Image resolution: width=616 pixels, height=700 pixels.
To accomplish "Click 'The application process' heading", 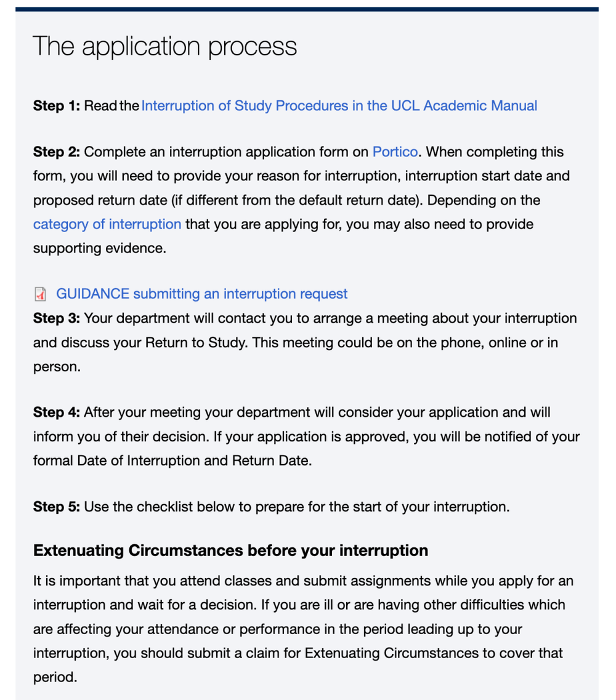I will click(164, 47).
